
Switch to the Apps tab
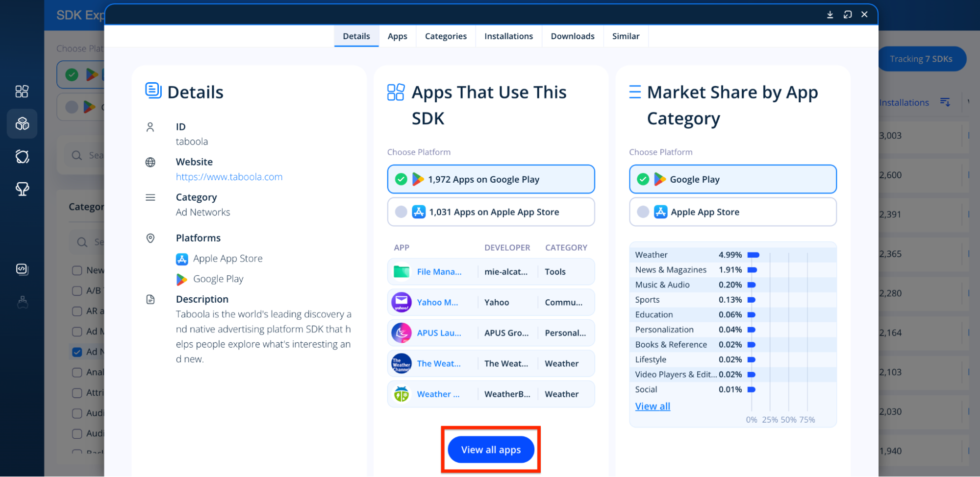pyautogui.click(x=398, y=36)
